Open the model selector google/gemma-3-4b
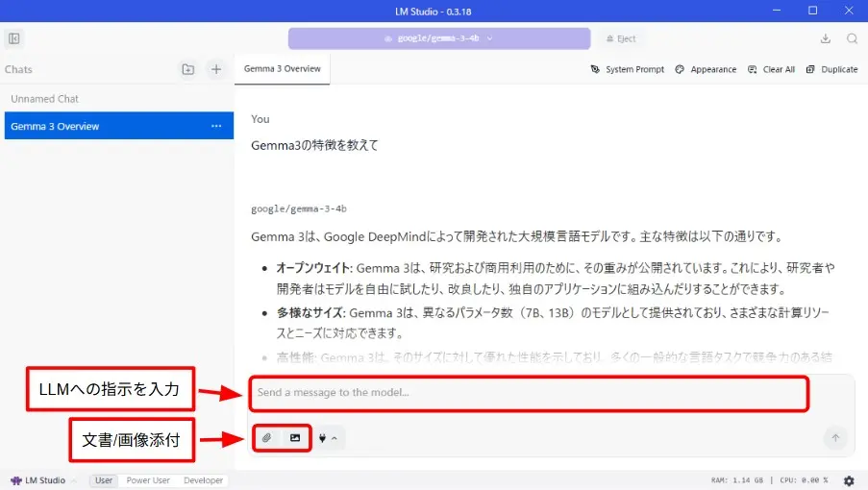The width and height of the screenshot is (868, 490). coord(439,38)
